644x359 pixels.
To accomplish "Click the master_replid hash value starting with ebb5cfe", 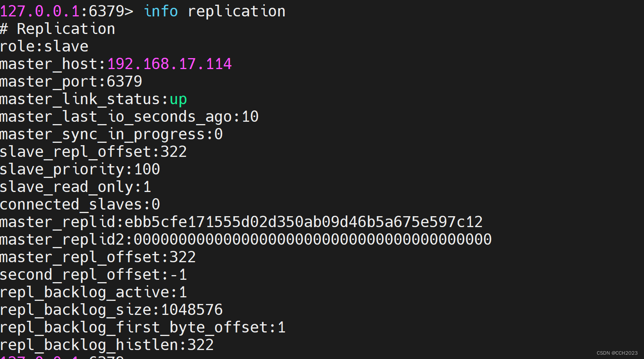I will click(303, 222).
